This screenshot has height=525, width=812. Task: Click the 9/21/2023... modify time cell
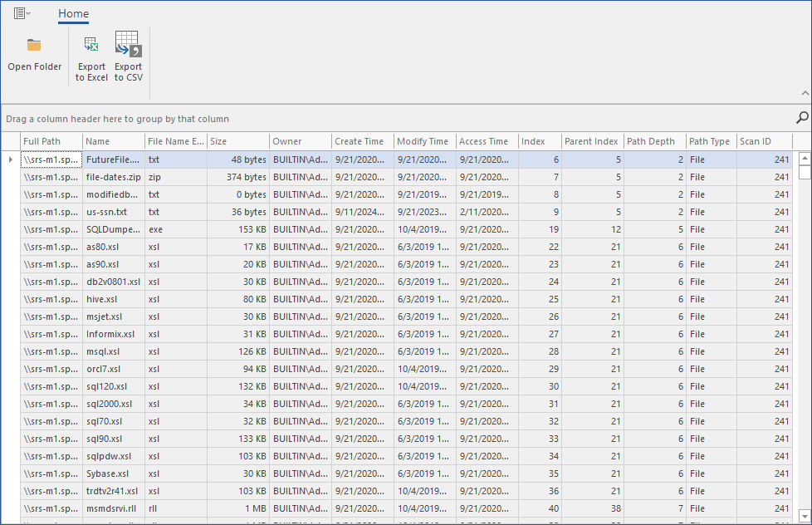pos(424,212)
